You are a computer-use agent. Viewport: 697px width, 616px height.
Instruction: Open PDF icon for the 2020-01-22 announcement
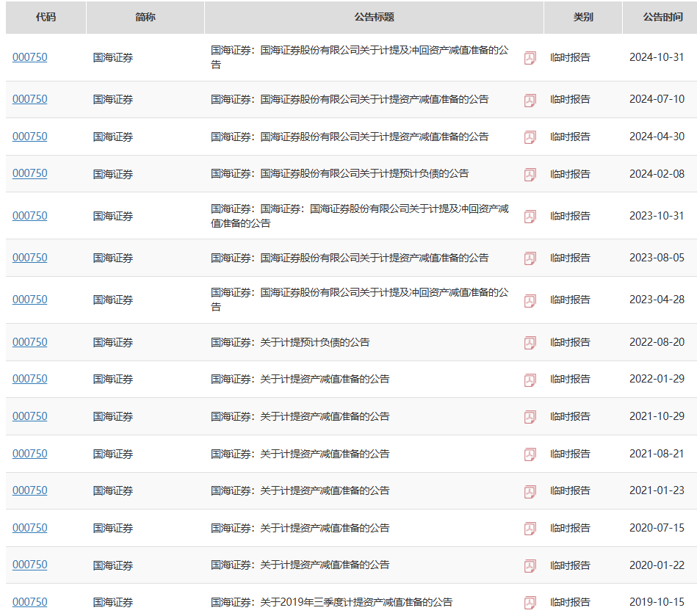point(530,566)
